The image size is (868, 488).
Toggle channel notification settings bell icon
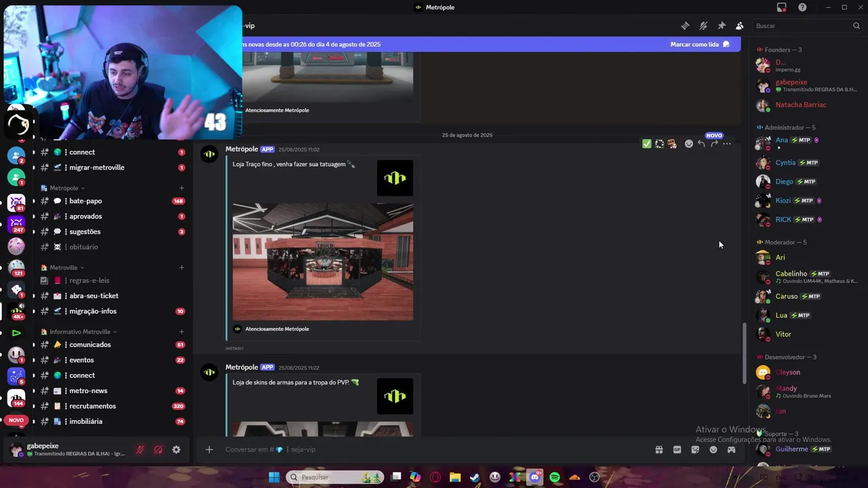click(703, 26)
